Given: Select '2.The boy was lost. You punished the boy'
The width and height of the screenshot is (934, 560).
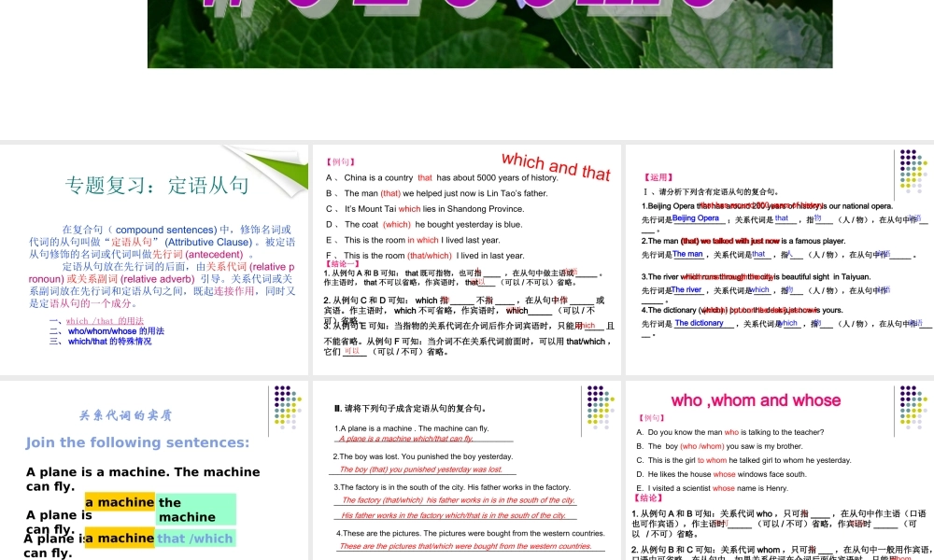Looking at the screenshot, I should 422,456.
